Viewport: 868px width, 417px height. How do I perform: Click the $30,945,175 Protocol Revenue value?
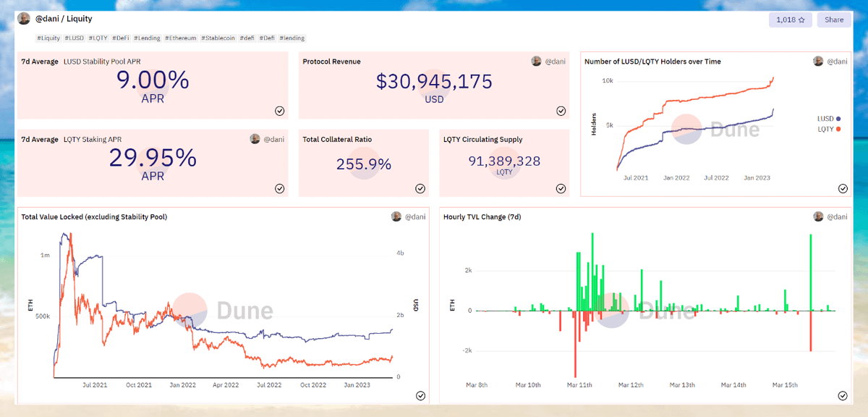[x=434, y=82]
